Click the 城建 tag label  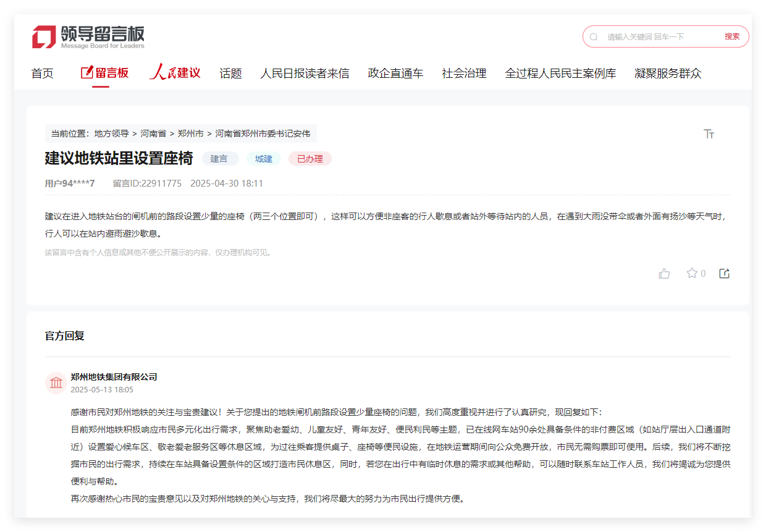(x=263, y=158)
